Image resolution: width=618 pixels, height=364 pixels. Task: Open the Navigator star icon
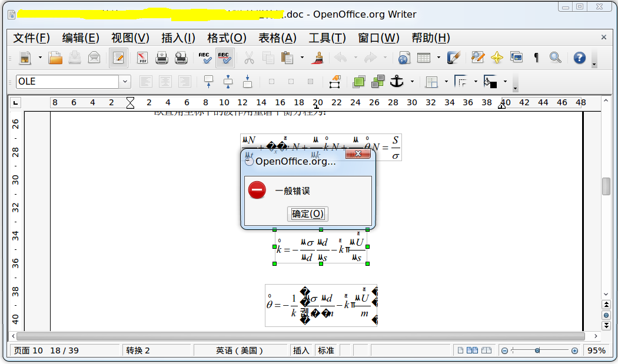tap(497, 58)
